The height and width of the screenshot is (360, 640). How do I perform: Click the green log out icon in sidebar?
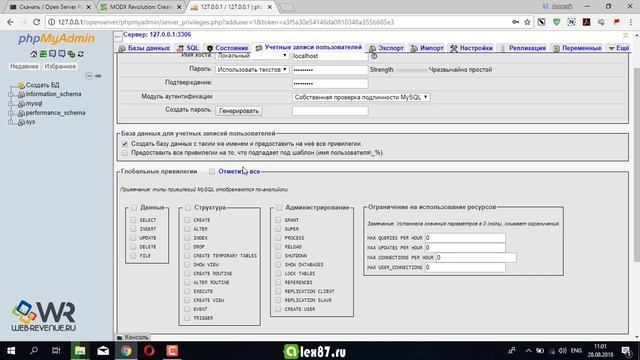pyautogui.click(x=43, y=54)
